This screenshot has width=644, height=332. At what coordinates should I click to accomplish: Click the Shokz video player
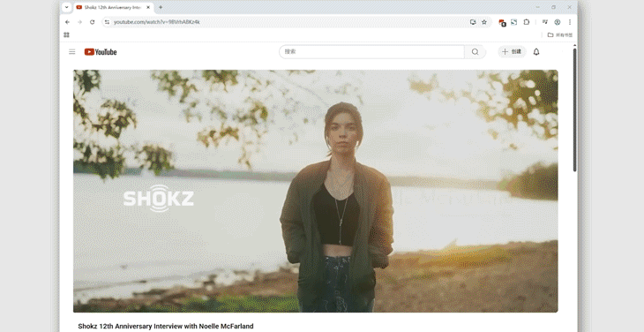[x=316, y=191]
